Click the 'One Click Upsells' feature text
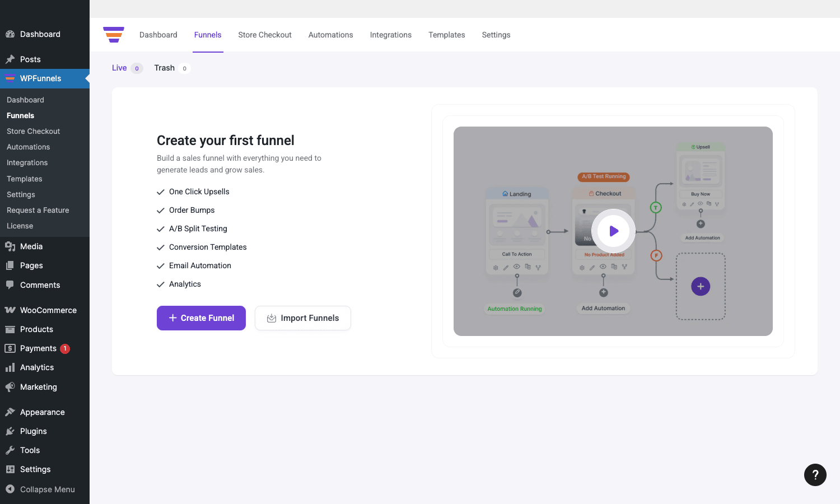 click(x=199, y=192)
